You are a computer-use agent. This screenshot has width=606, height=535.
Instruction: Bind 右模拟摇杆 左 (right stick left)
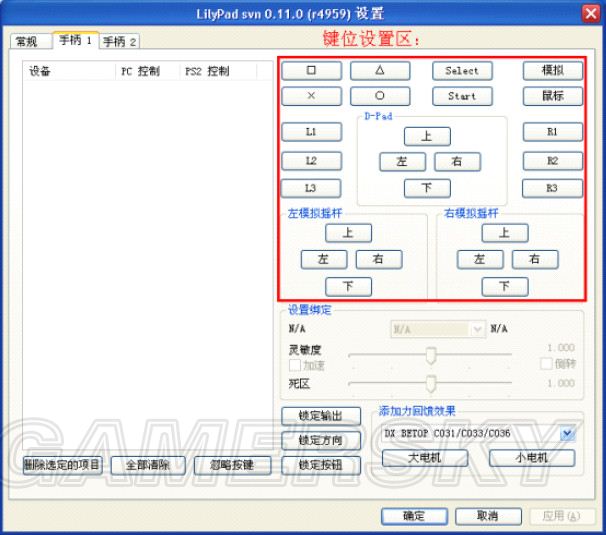click(480, 259)
